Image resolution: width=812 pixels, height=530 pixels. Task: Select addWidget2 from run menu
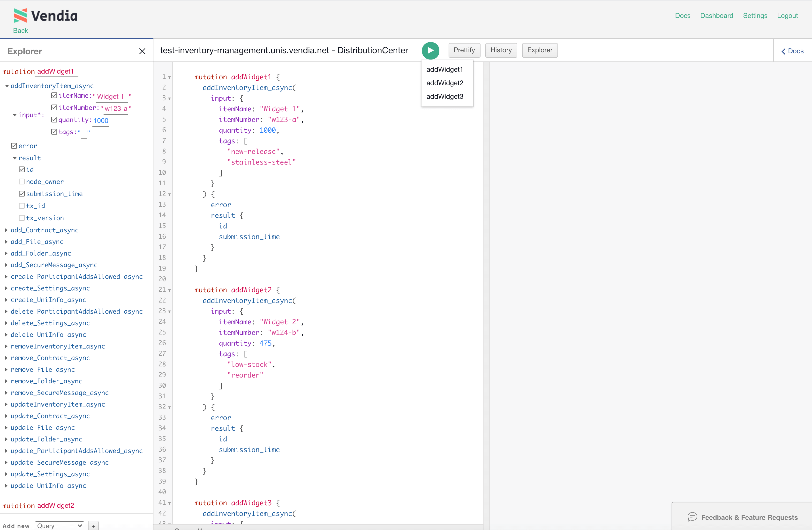444,83
